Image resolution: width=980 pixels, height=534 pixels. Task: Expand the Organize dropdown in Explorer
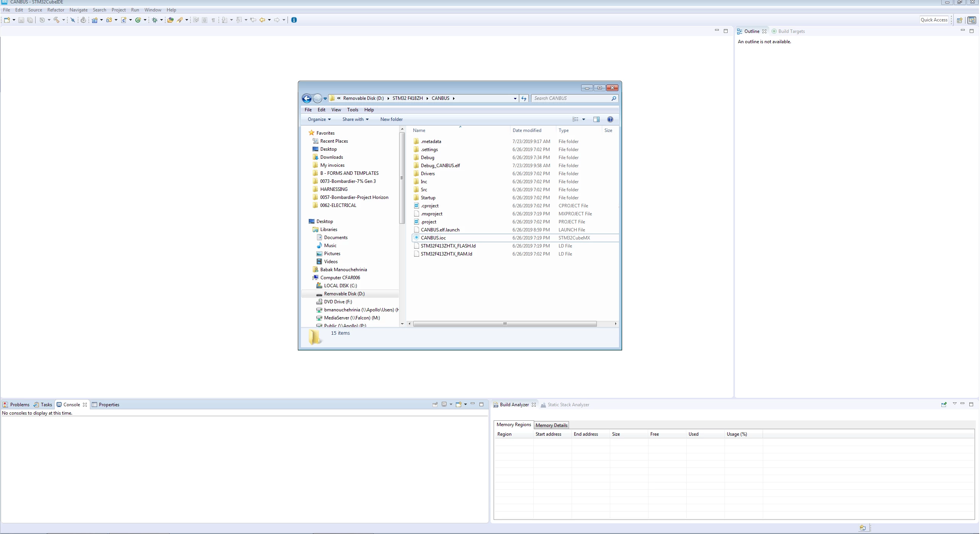click(319, 119)
